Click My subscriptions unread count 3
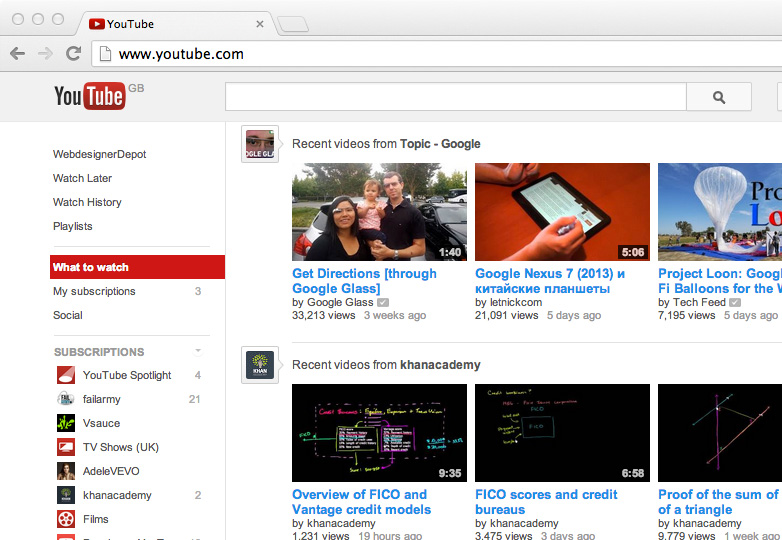The width and height of the screenshot is (782, 540). tap(198, 291)
